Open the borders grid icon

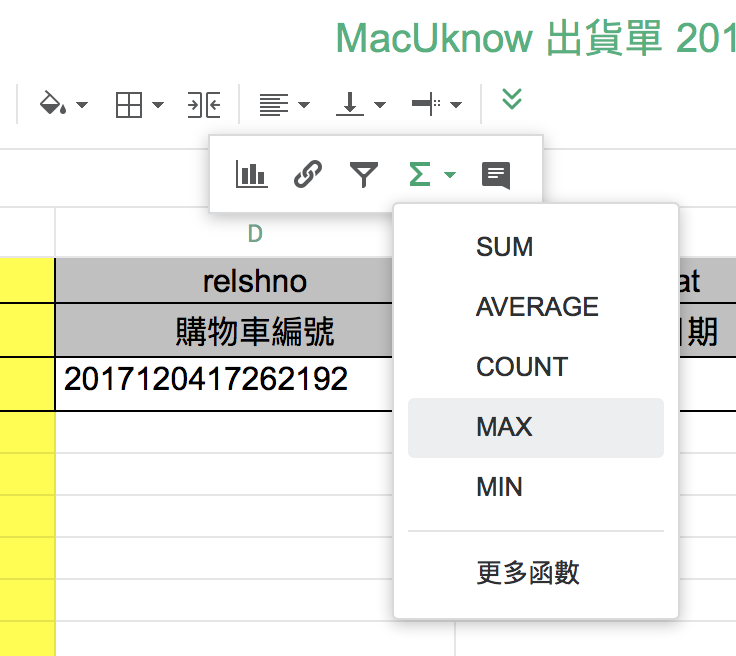coord(129,104)
